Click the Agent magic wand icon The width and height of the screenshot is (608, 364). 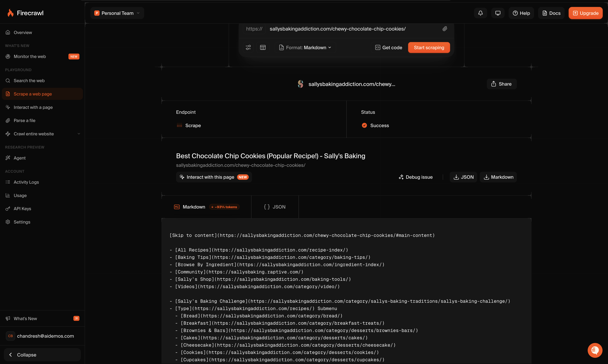[8, 158]
